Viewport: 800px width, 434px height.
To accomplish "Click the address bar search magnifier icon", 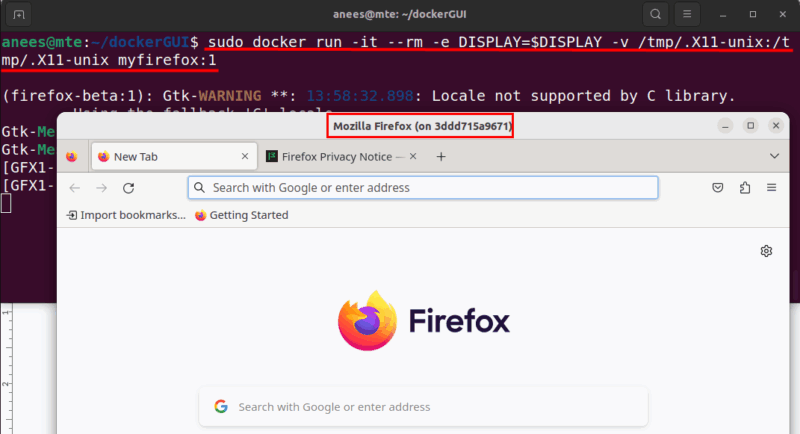I will (199, 188).
